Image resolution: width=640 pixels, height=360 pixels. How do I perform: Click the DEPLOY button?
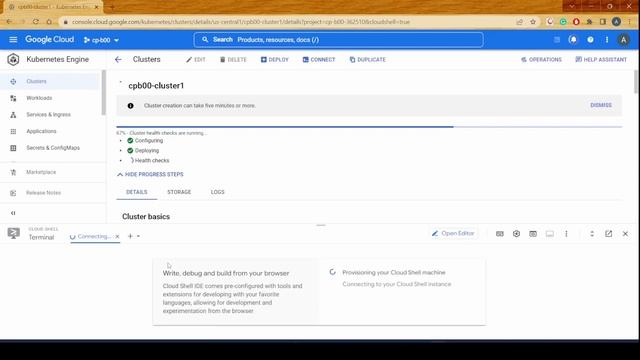pos(275,60)
